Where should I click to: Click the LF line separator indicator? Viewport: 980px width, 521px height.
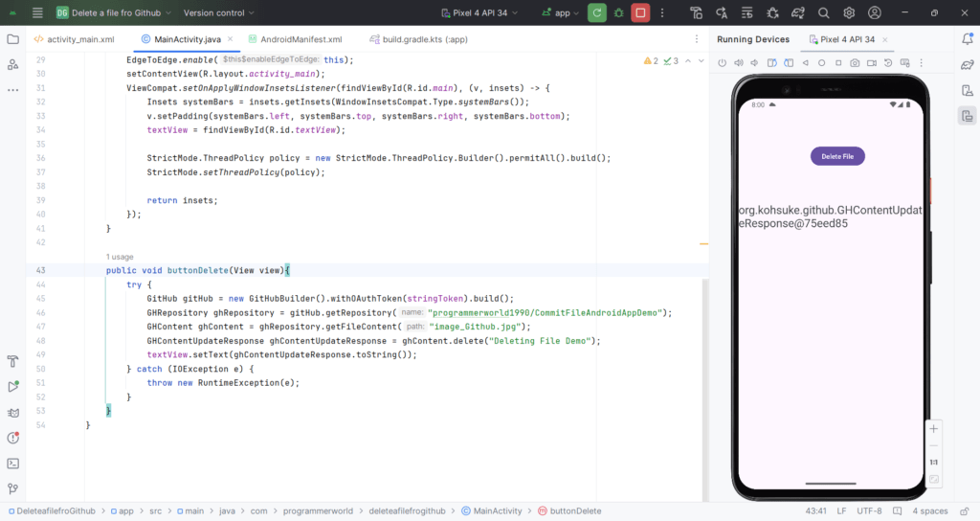[x=841, y=511]
